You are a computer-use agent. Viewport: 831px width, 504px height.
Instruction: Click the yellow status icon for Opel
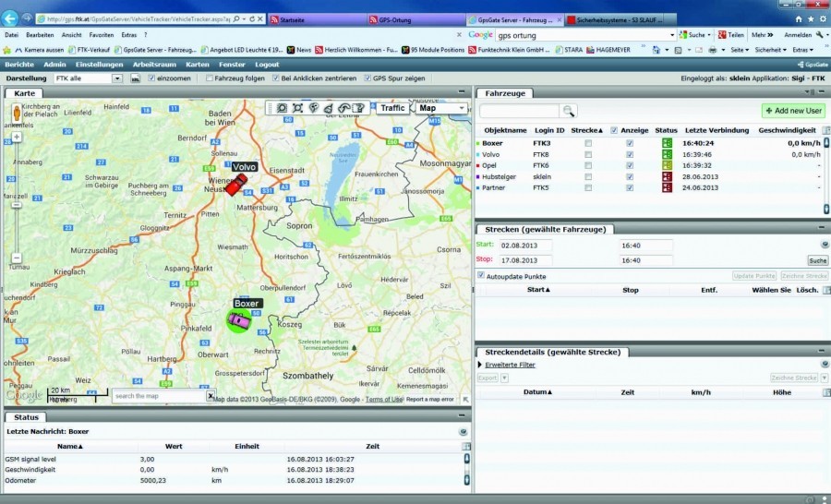pyautogui.click(x=665, y=165)
